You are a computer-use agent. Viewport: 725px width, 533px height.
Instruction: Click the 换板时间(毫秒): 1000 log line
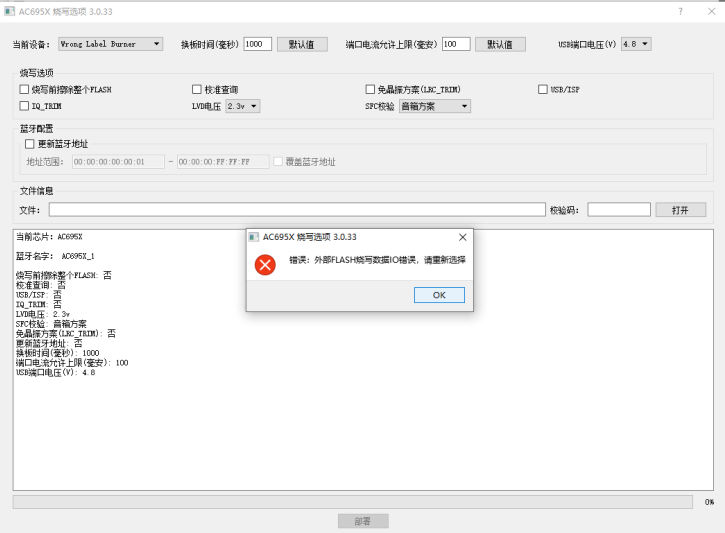(57, 353)
